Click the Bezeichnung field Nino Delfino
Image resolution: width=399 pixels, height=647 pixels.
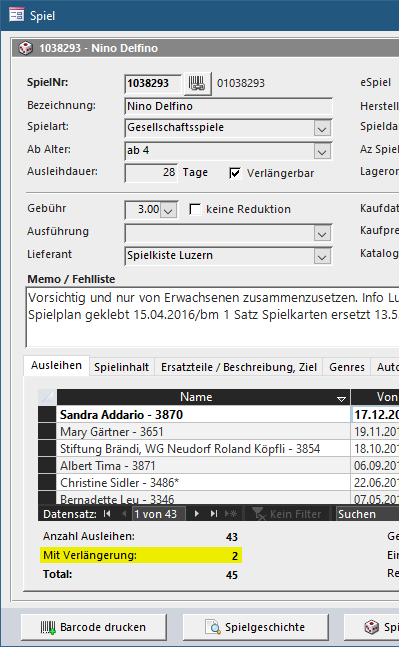pyautogui.click(x=228, y=106)
